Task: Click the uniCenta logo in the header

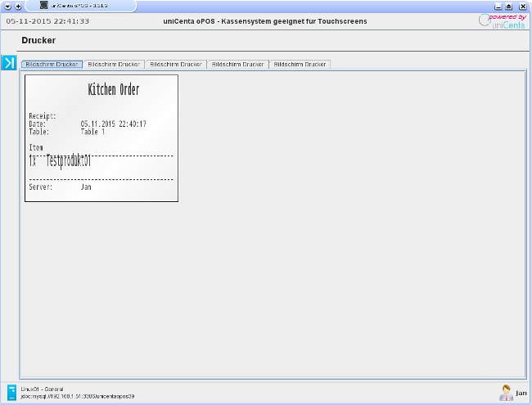Action: coord(503,21)
